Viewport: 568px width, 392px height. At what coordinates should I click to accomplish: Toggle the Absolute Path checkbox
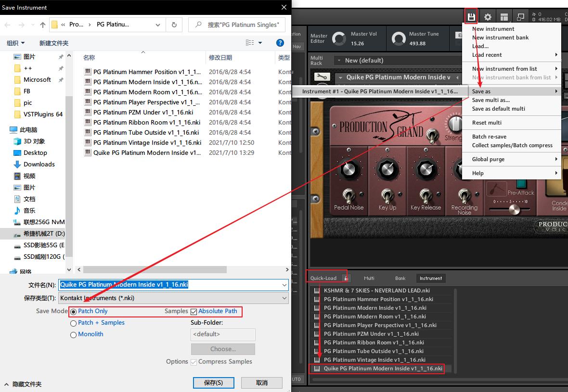pos(194,312)
